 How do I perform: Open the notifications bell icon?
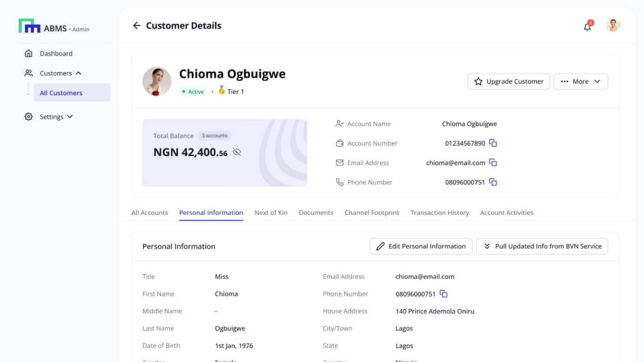pos(587,27)
